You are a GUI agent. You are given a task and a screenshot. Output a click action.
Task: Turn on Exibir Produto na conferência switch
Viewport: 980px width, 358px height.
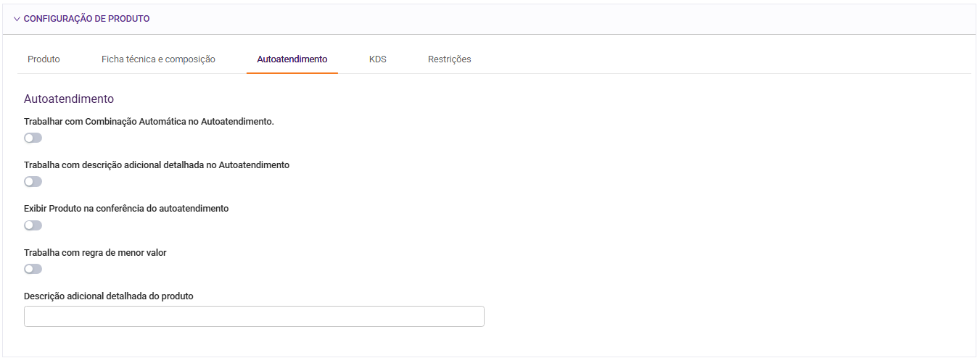click(33, 225)
